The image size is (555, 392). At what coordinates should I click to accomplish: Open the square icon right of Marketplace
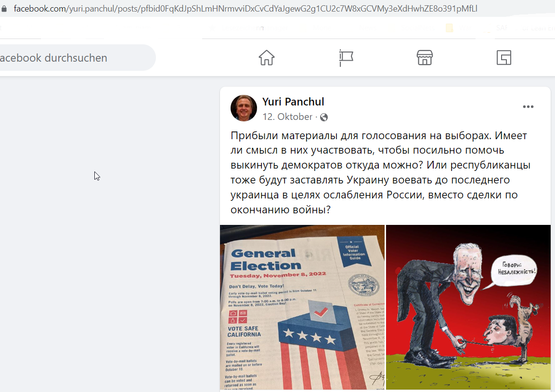503,58
